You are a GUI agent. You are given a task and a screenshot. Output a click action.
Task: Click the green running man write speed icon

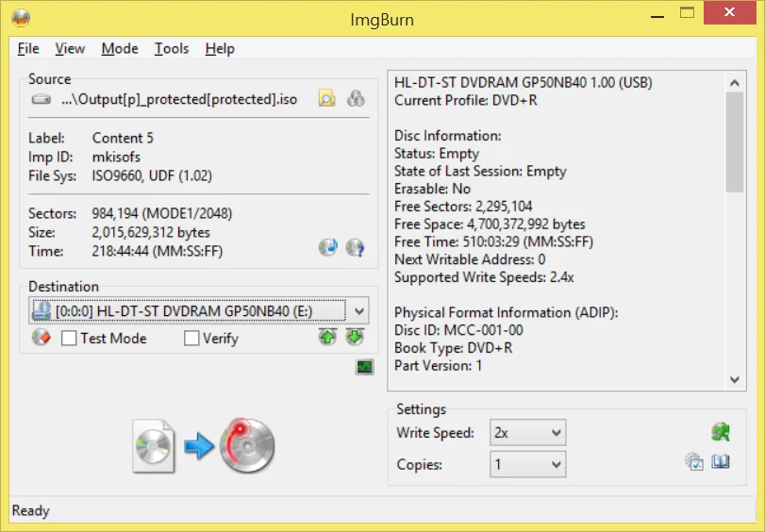[721, 432]
